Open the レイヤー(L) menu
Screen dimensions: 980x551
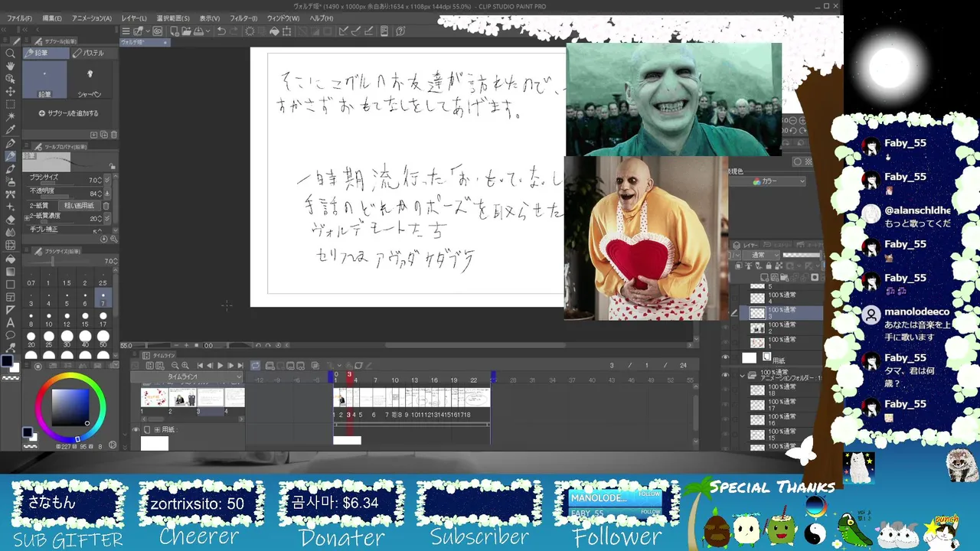click(x=134, y=18)
